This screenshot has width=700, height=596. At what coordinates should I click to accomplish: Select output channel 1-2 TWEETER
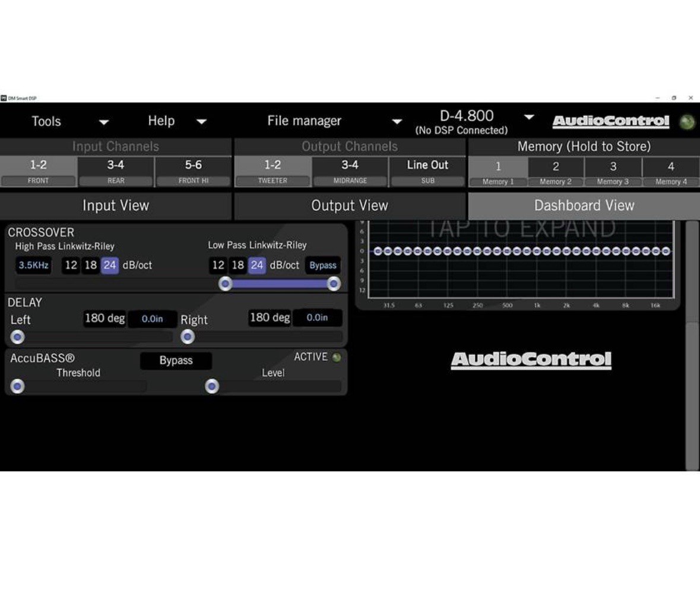coord(273,172)
